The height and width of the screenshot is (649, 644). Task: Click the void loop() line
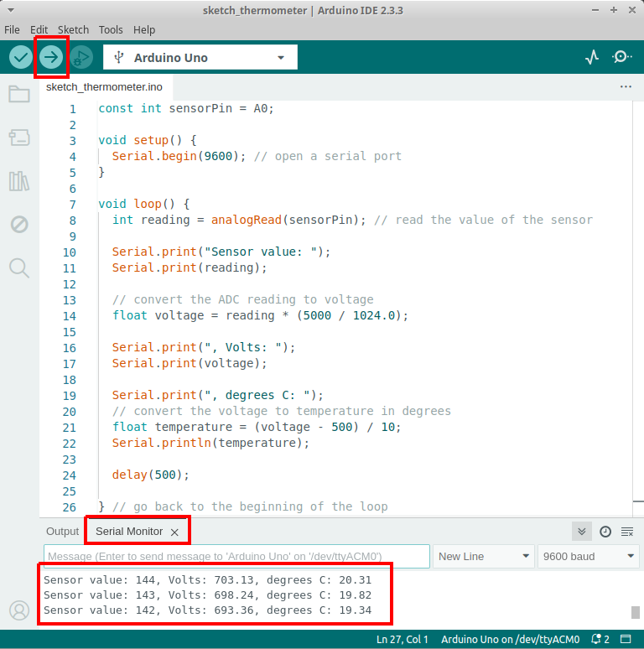(144, 204)
